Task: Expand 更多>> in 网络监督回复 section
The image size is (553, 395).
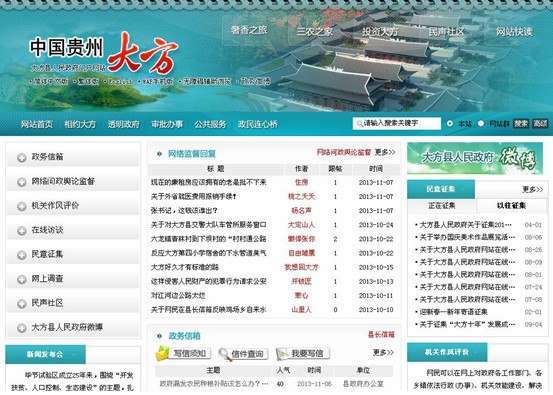Action: click(x=385, y=152)
